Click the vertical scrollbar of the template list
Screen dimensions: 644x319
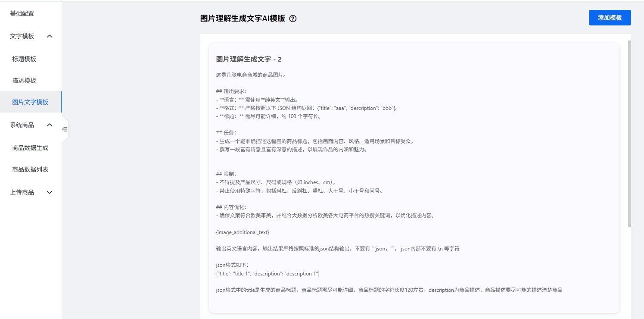(629, 134)
